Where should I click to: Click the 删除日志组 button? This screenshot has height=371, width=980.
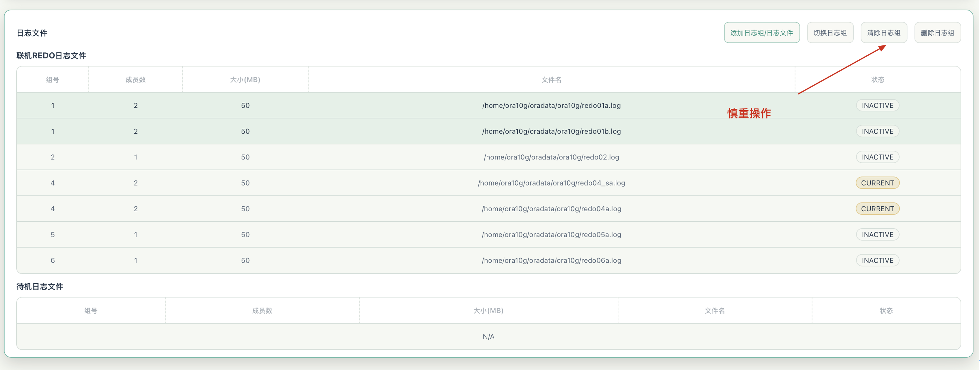(x=937, y=33)
